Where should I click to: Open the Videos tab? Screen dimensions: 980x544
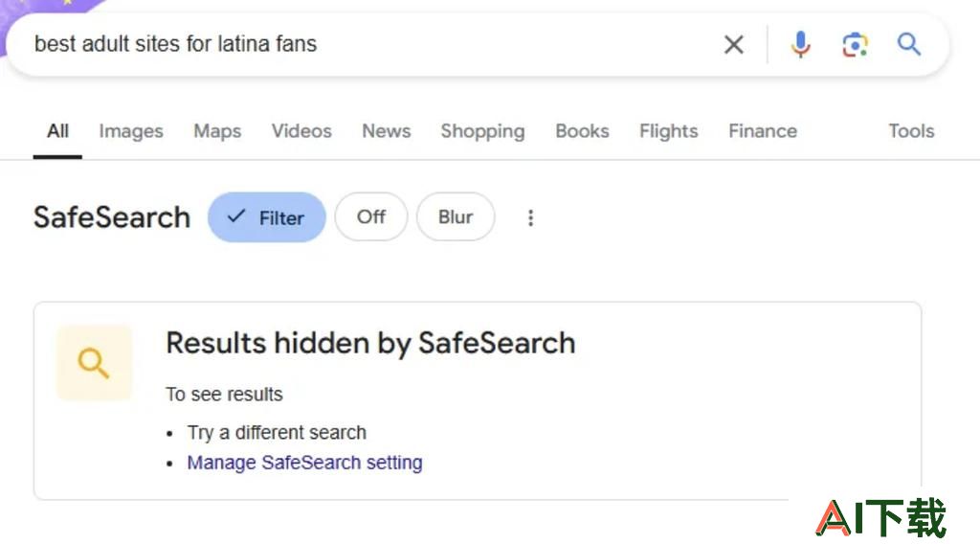click(x=301, y=130)
